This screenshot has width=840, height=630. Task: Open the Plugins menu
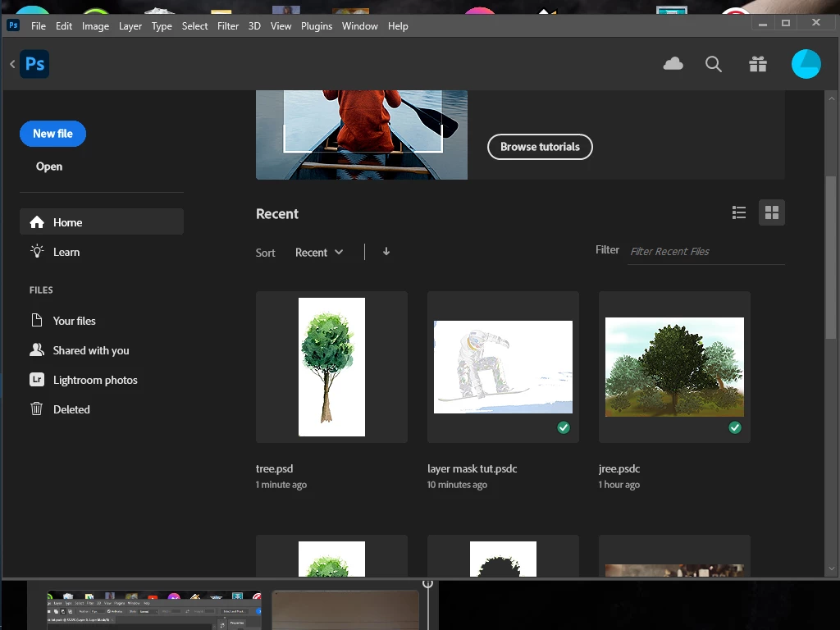point(317,25)
